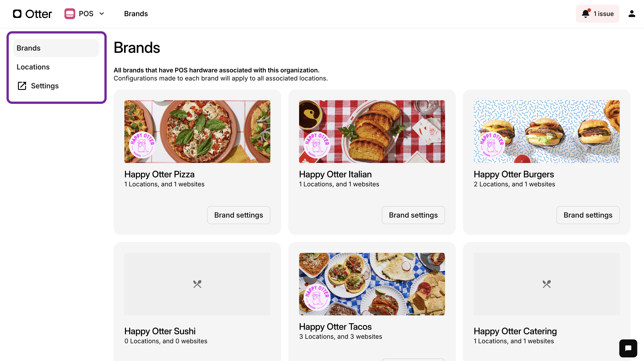This screenshot has height=361, width=644.
Task: Click the Happy Otter badge on Tacos image
Action: (317, 297)
